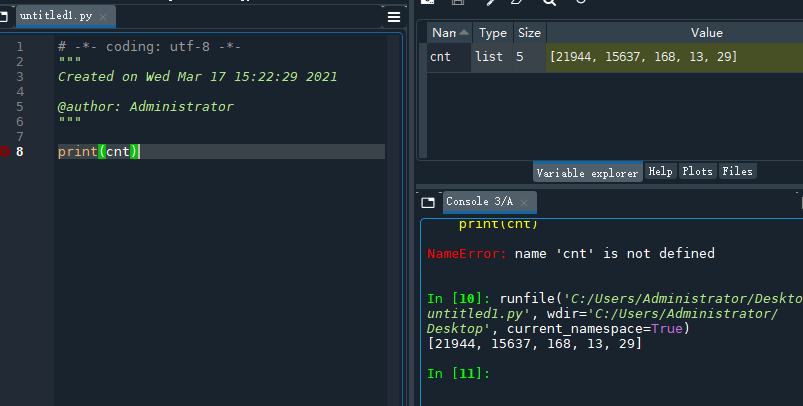Click the 'Created on Wed Mar 17' docstring line

[x=197, y=77]
